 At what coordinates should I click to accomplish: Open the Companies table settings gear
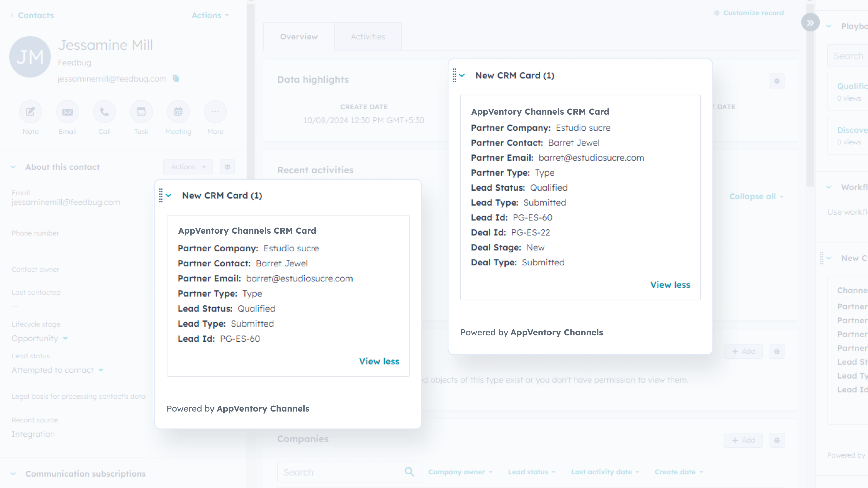pyautogui.click(x=777, y=440)
